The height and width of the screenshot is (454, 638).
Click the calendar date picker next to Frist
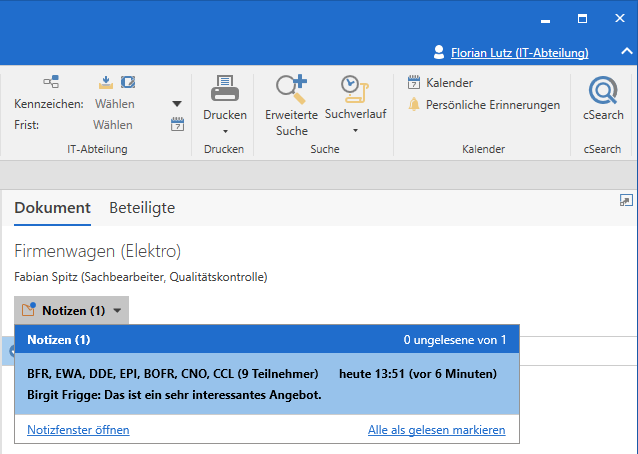click(x=177, y=125)
